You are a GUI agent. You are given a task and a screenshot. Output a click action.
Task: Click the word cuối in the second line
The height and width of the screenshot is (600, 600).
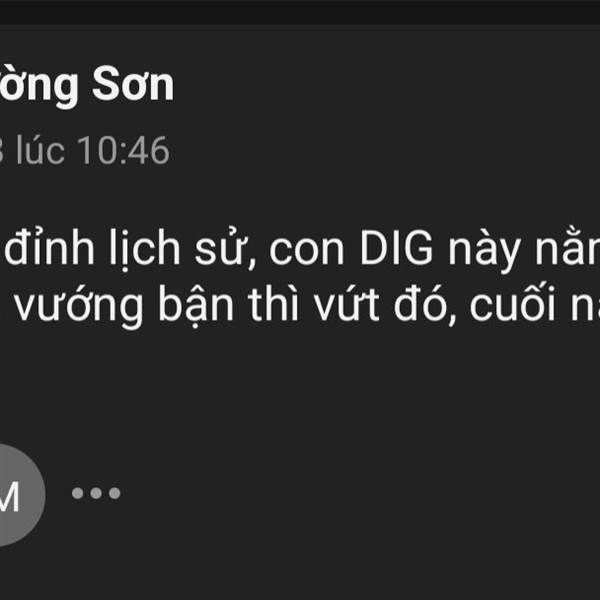512,305
